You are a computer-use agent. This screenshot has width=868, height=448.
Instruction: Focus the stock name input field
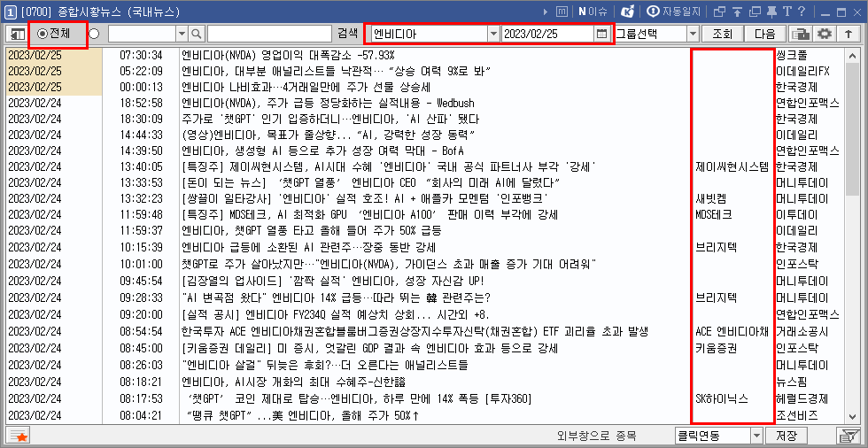click(x=269, y=34)
